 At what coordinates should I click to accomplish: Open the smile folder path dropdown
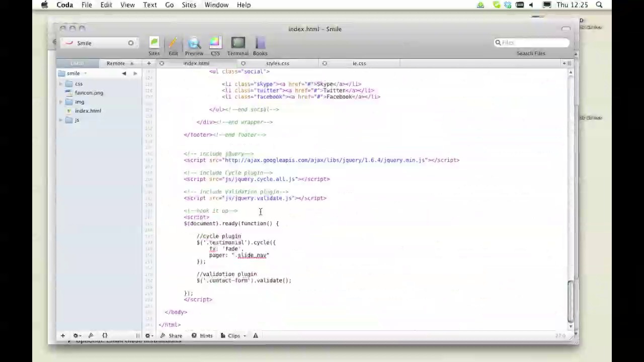[x=74, y=73]
